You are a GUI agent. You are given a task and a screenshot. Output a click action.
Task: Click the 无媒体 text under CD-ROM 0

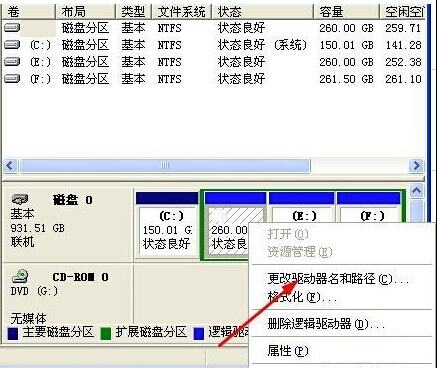coord(28,319)
